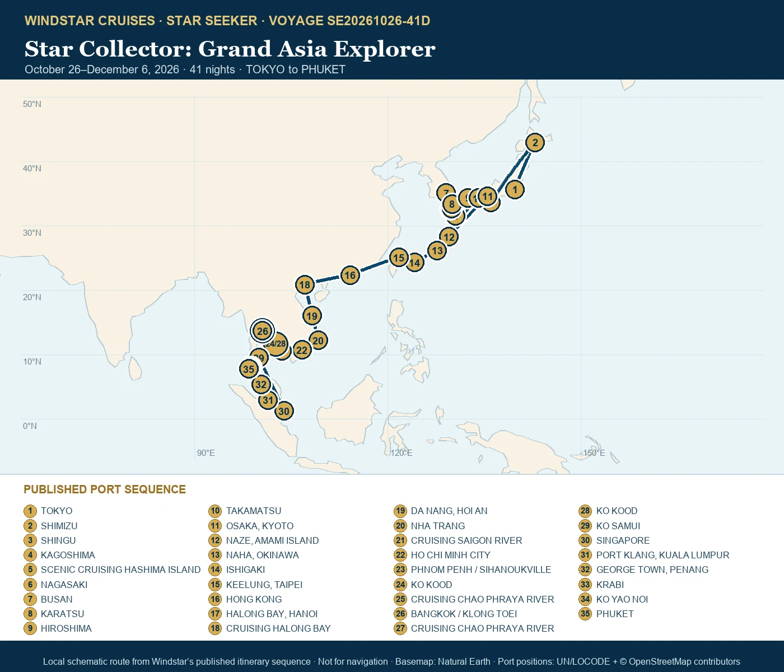Click map marker 19 on Vietnam's coast
784x672 pixels.
point(312,316)
